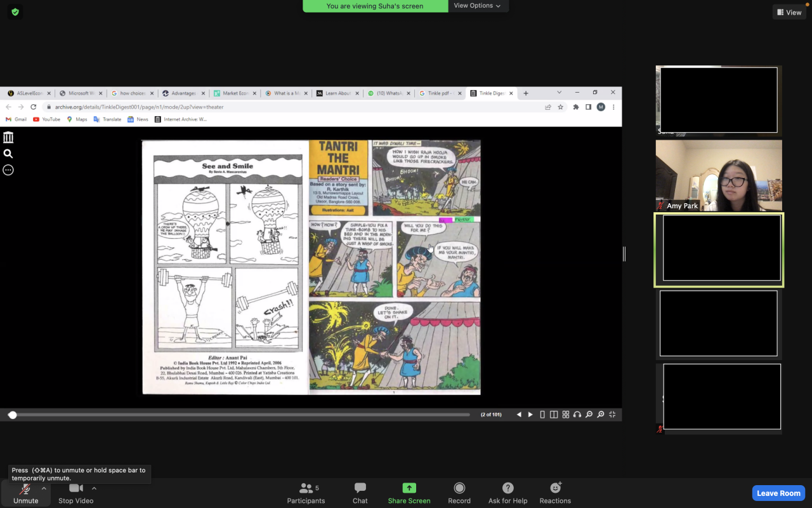Open the News bookmark
Image resolution: width=812 pixels, height=508 pixels.
click(x=138, y=119)
